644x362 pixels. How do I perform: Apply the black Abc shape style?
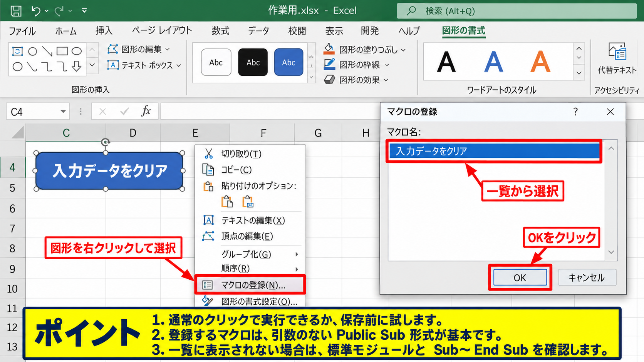point(253,62)
